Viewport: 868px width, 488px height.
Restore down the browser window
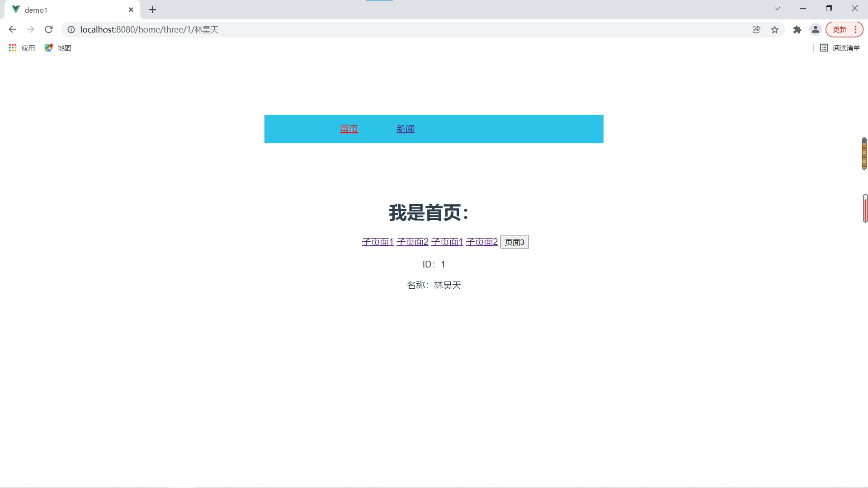(829, 9)
